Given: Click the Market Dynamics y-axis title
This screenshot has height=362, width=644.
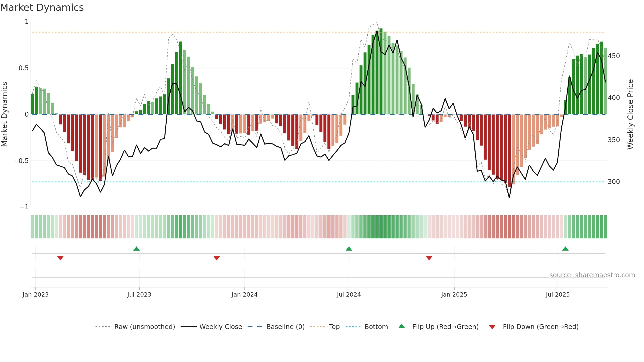Looking at the screenshot, I should [4, 114].
